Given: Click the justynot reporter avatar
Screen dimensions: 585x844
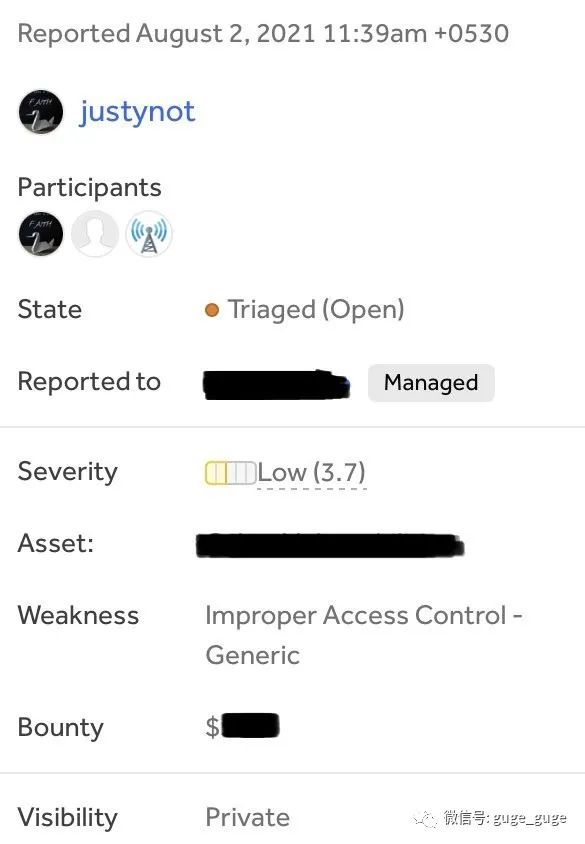Looking at the screenshot, I should (40, 111).
